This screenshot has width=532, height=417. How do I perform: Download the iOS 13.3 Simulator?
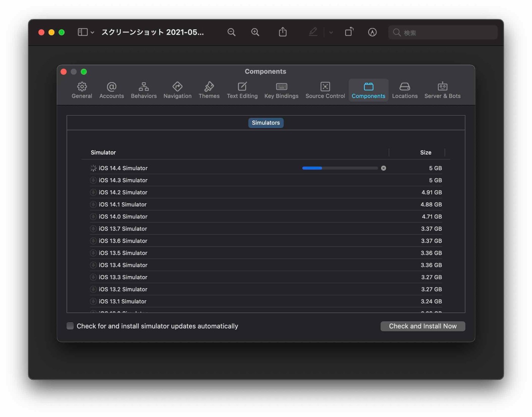tap(93, 277)
